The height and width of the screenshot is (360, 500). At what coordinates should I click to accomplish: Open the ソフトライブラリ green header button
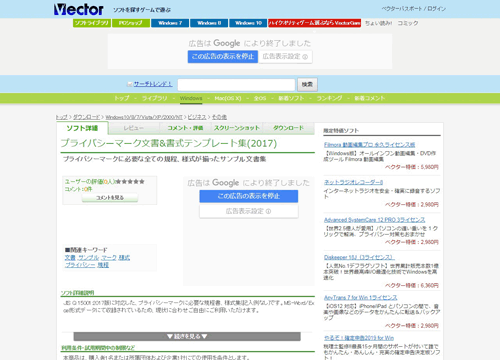point(92,23)
